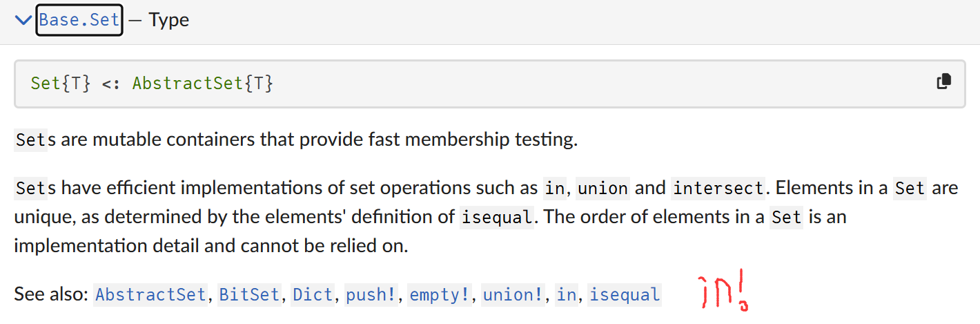Click the 'Type' label beside Base.Set
Image resolution: width=980 pixels, height=324 pixels.
pos(168,20)
